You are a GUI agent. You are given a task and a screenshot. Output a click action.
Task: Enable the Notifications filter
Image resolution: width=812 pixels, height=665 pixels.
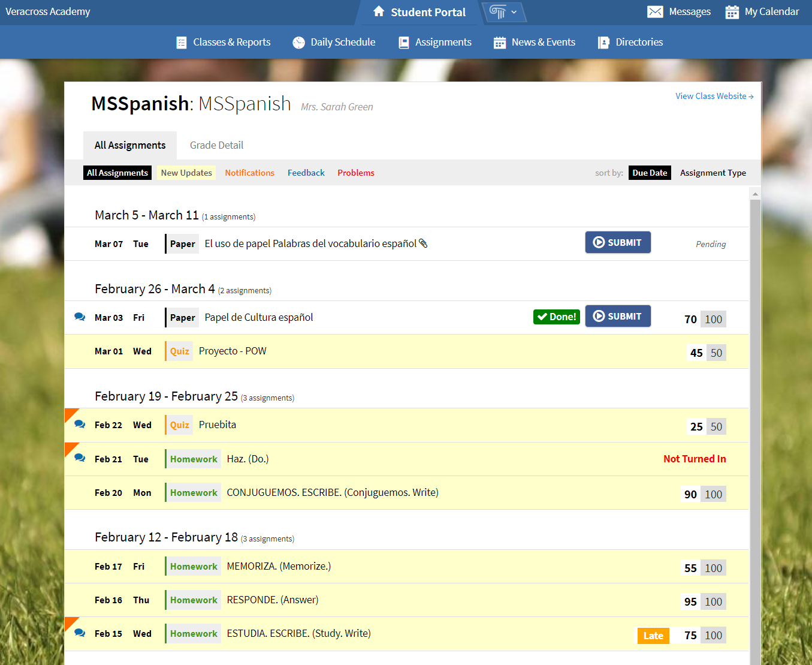point(249,172)
